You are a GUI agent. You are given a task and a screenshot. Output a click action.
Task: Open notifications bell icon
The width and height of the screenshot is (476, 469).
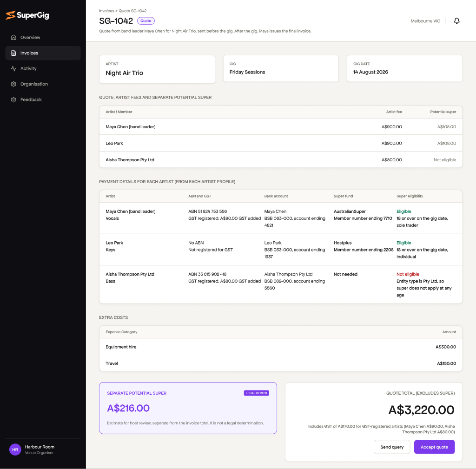[456, 20]
